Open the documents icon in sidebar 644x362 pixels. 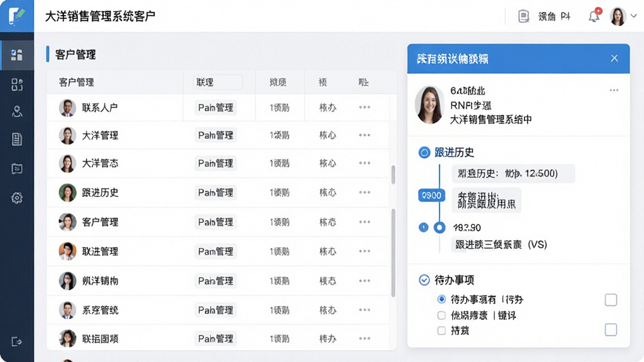tap(17, 139)
